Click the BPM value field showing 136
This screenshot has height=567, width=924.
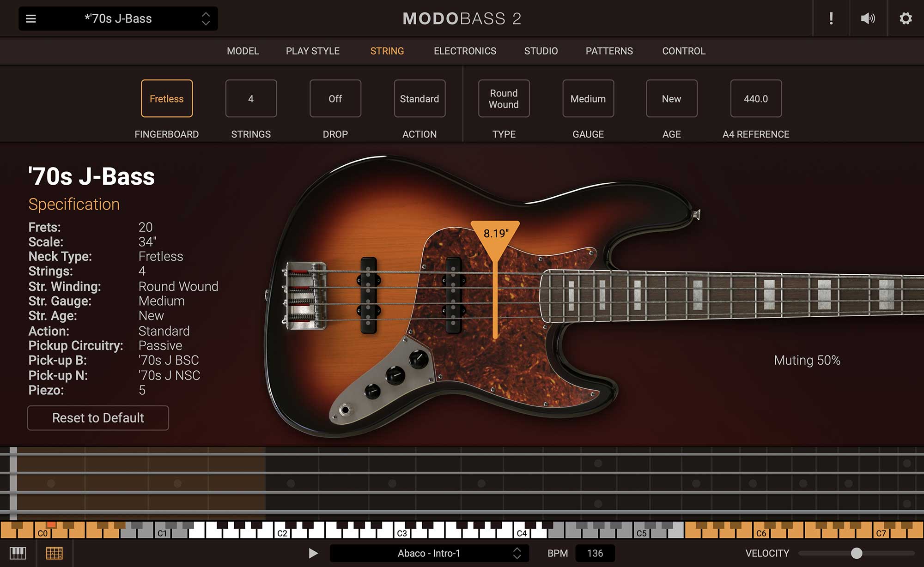(x=595, y=553)
